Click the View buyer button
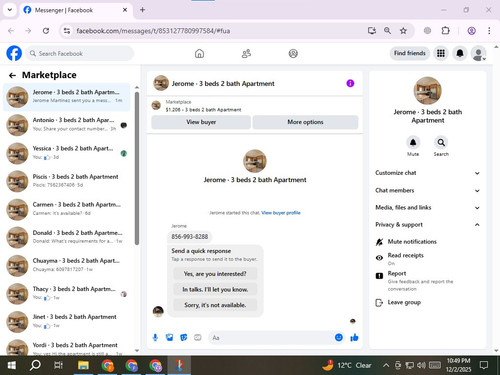Image resolution: width=500 pixels, height=375 pixels. pyautogui.click(x=201, y=122)
